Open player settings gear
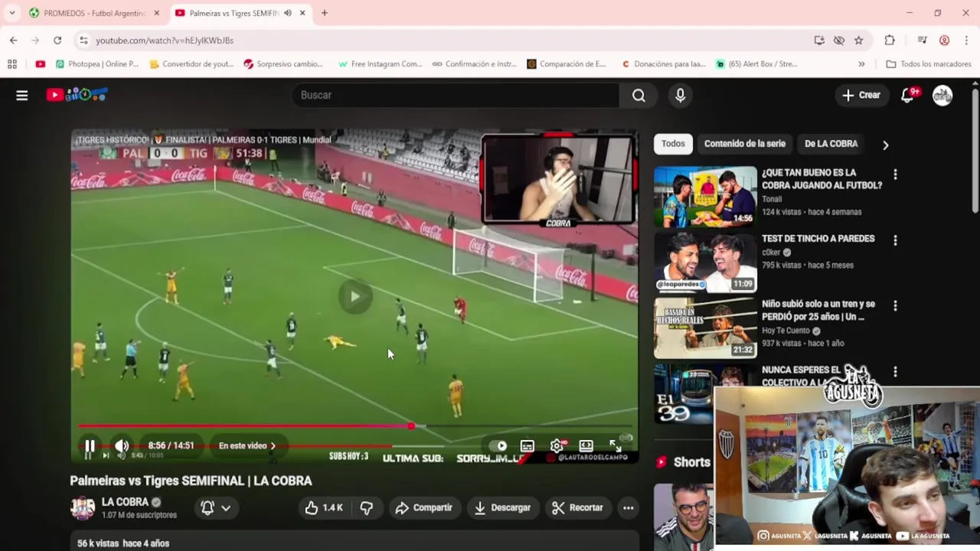Viewport: 980px width, 551px height. point(557,445)
